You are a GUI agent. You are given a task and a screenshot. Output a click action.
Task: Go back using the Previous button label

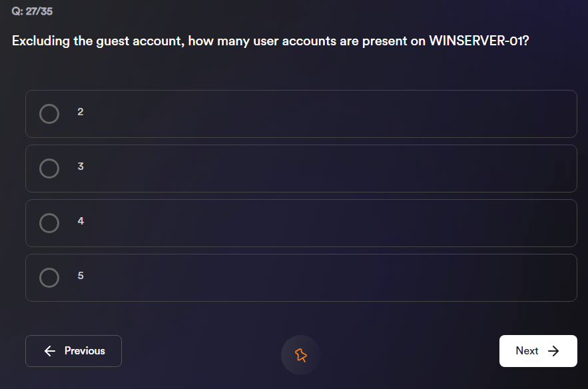(x=85, y=351)
